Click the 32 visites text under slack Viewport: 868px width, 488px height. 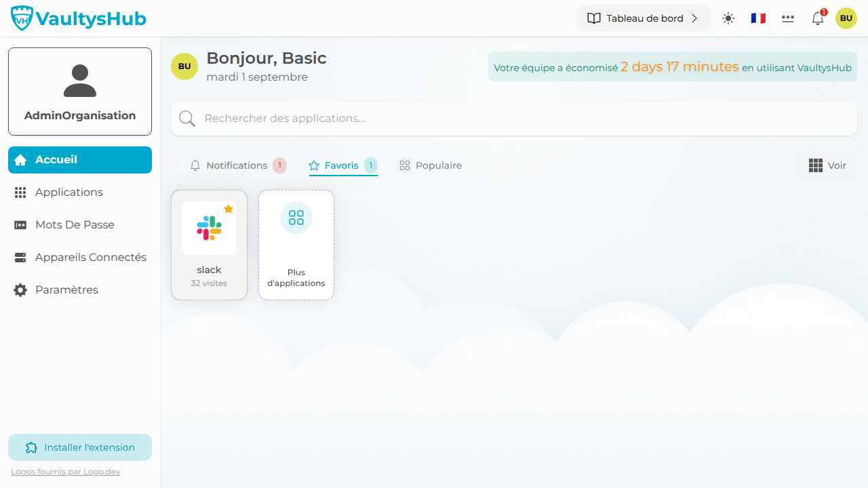[x=209, y=283]
